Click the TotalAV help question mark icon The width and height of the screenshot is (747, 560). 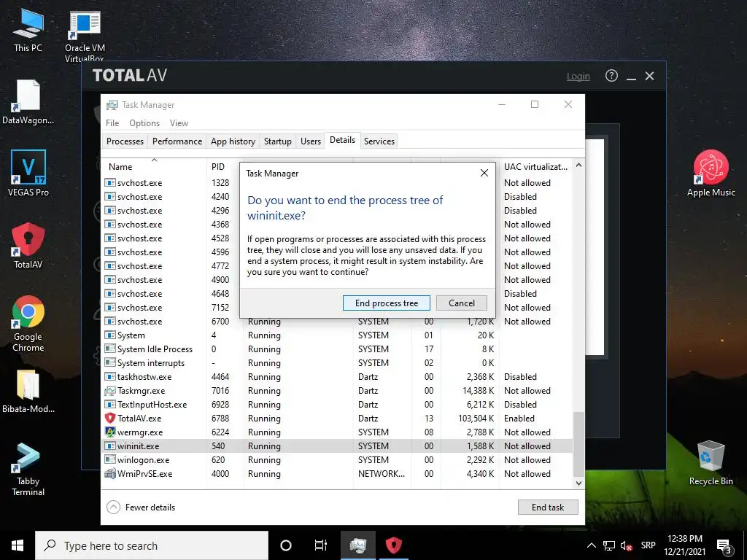tap(611, 76)
